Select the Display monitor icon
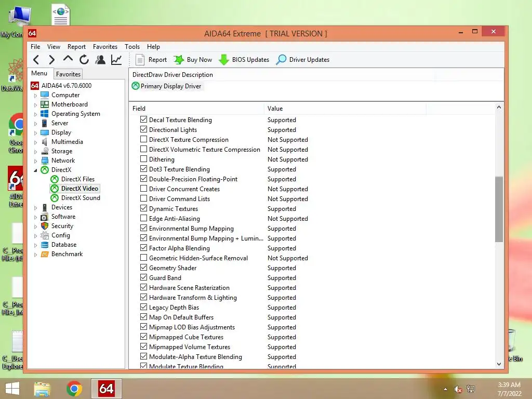532x399 pixels. tap(45, 132)
